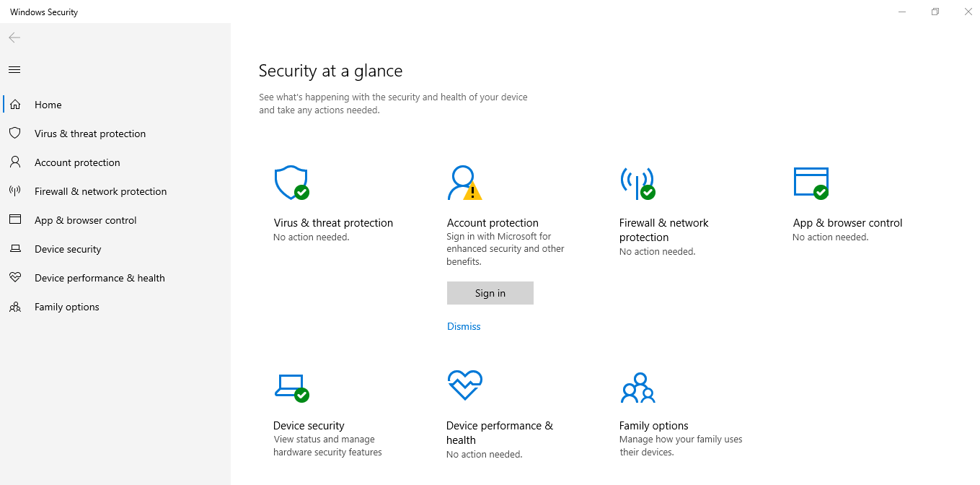Open the Device performance & health heart tile icon
The width and height of the screenshot is (980, 485).
(464, 385)
